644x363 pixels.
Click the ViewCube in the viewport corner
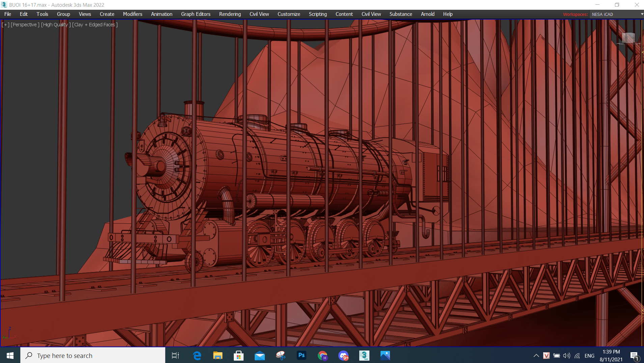628,38
